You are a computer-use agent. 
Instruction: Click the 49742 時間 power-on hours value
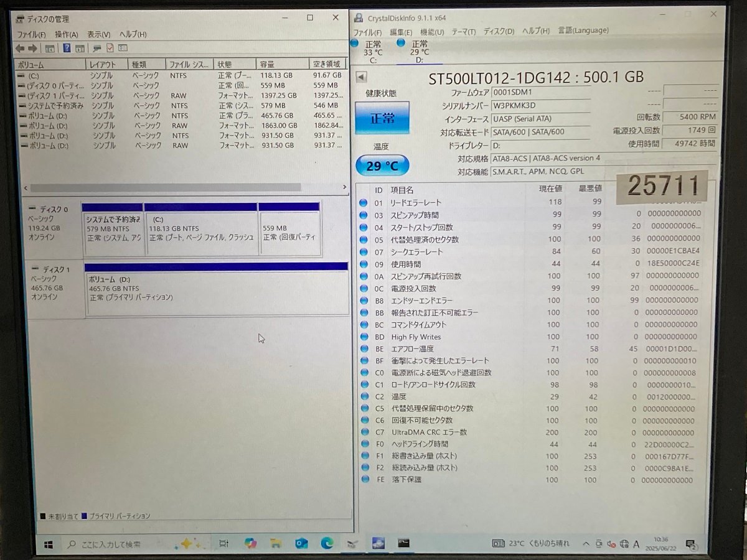click(690, 143)
